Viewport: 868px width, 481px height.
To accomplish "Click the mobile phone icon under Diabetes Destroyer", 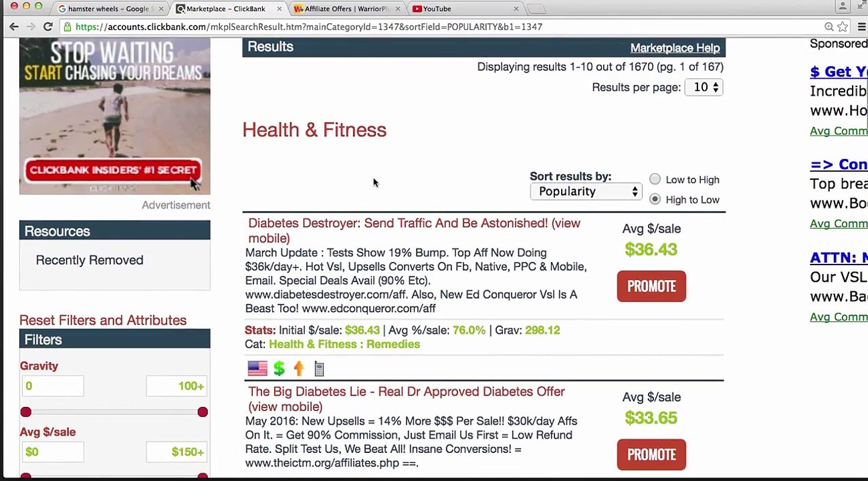I will [319, 368].
